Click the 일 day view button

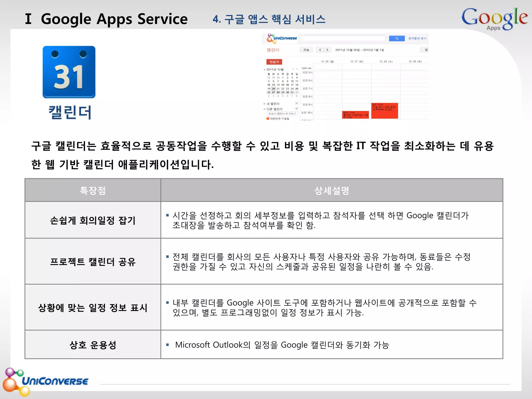point(424,50)
